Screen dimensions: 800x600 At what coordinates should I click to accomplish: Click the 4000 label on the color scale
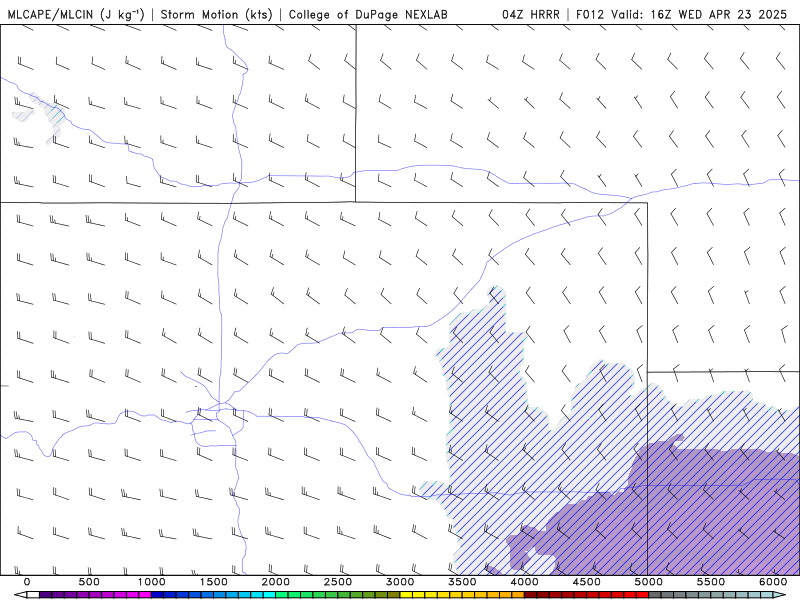click(525, 582)
